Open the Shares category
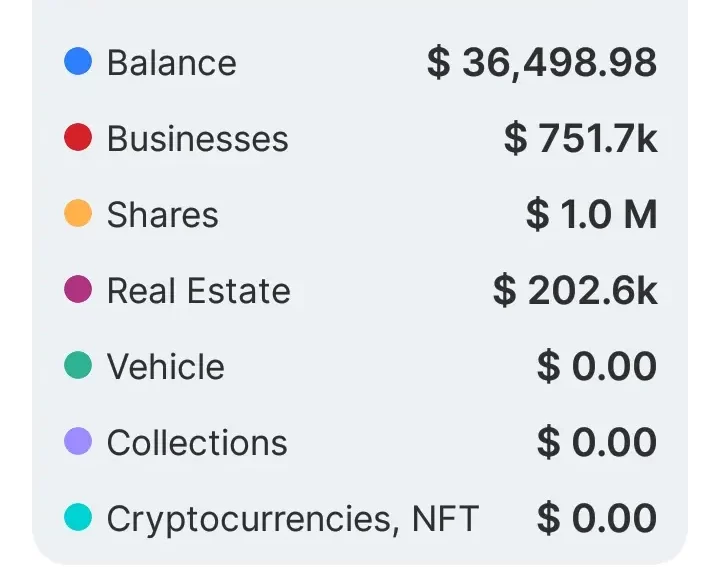 (x=162, y=215)
